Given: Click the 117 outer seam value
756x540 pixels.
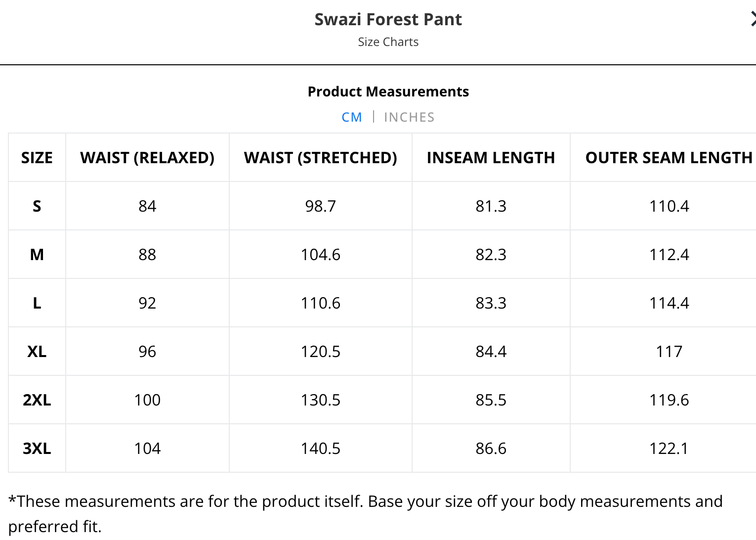Looking at the screenshot, I should coord(669,352).
